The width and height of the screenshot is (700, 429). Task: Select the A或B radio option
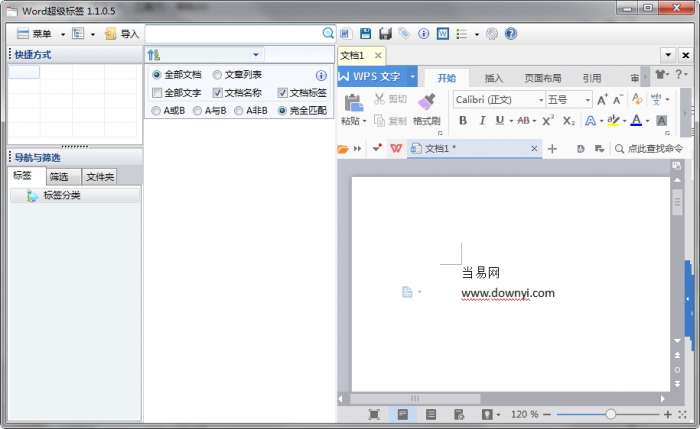coord(156,111)
